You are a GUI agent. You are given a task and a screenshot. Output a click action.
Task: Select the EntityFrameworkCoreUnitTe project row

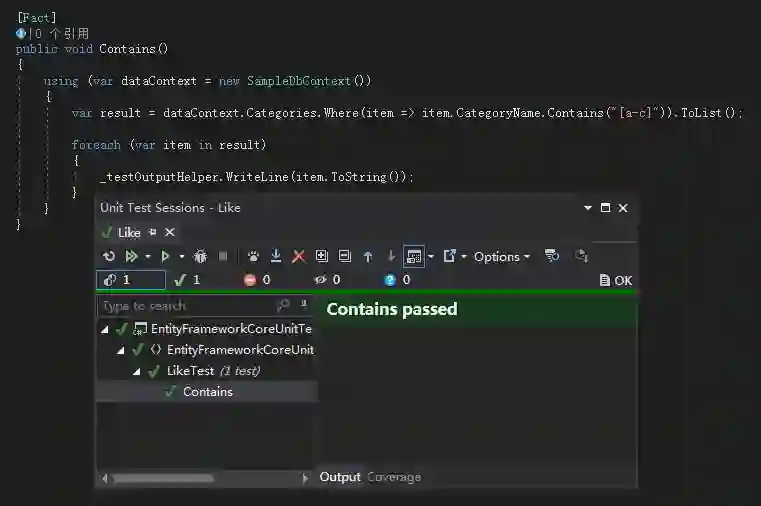pyautogui.click(x=207, y=329)
